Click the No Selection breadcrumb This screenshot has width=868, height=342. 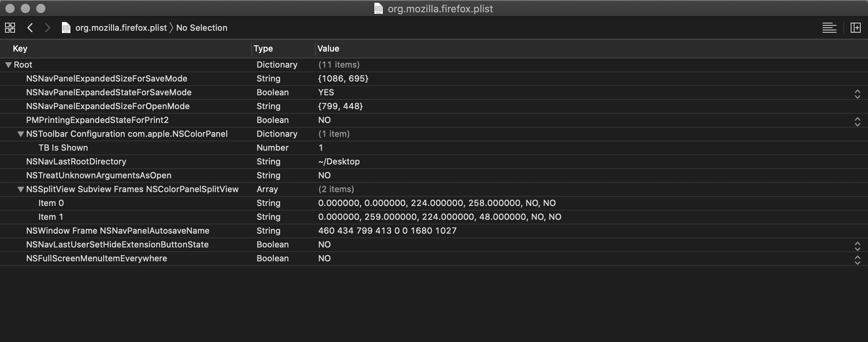click(202, 28)
